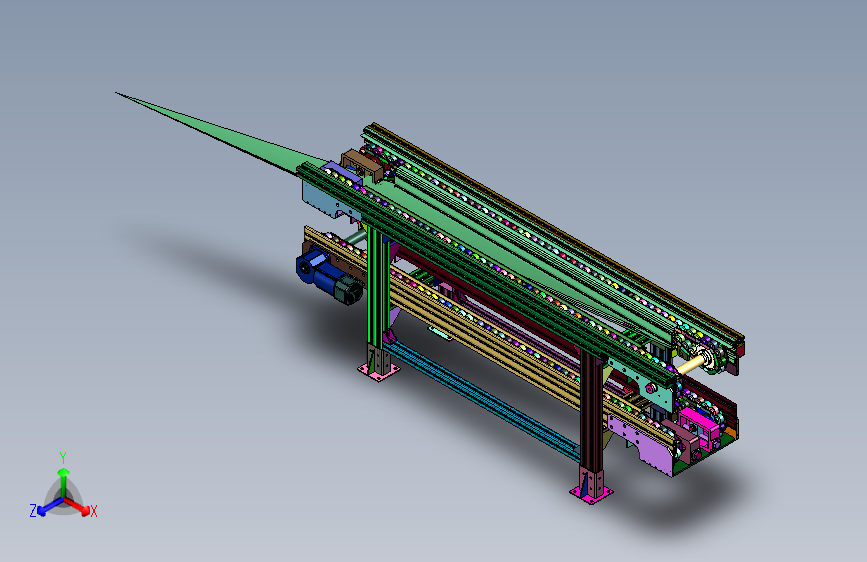Select the cyan cross beam between the legs

click(481, 401)
